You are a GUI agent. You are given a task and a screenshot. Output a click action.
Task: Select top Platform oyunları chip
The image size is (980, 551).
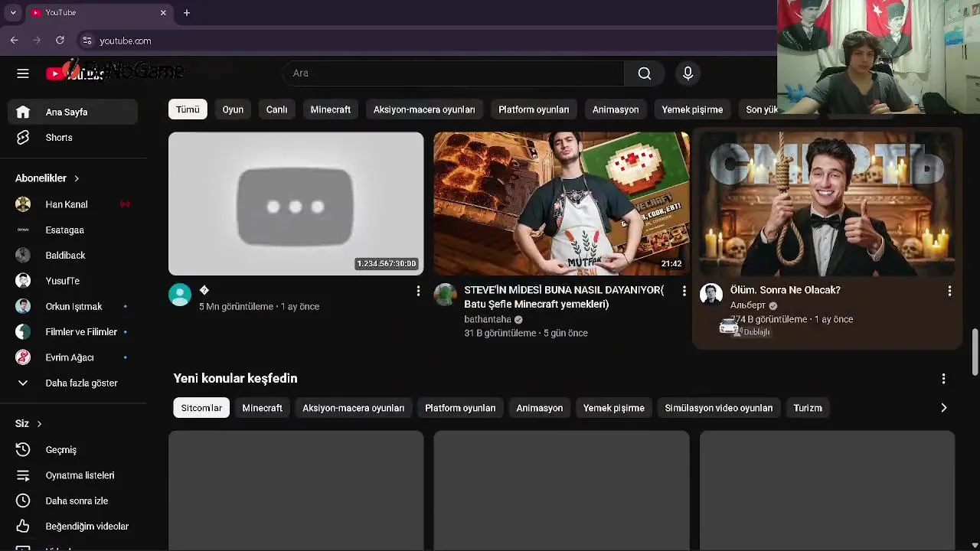pyautogui.click(x=534, y=109)
